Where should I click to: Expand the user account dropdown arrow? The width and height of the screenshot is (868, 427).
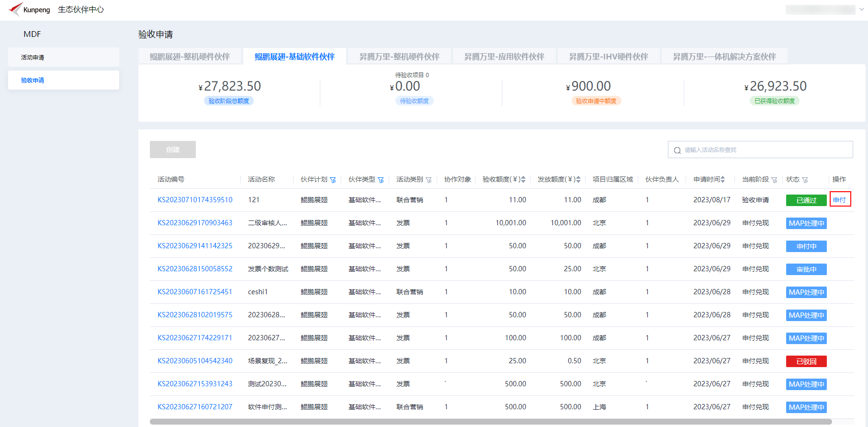point(861,10)
